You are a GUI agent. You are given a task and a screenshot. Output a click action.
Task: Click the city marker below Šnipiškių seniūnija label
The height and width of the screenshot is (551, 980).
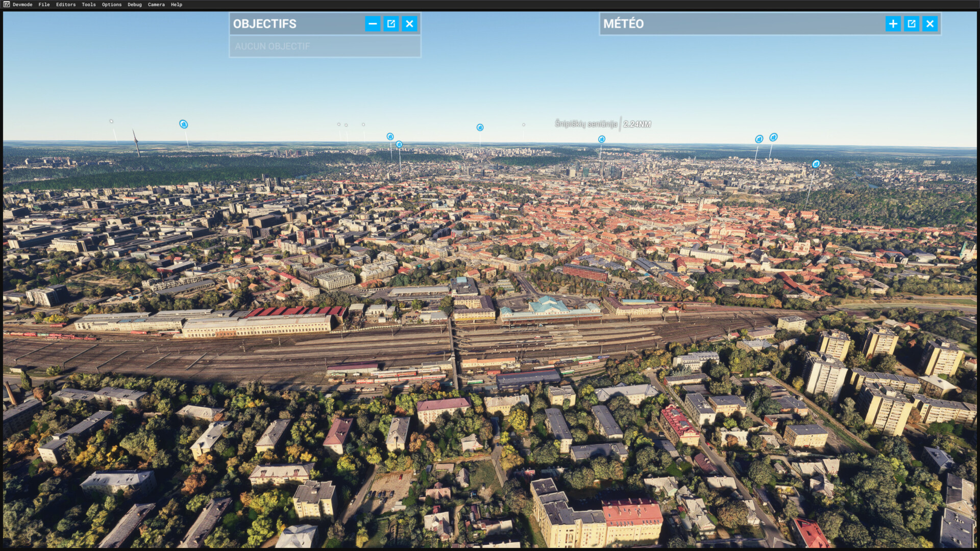[602, 139]
